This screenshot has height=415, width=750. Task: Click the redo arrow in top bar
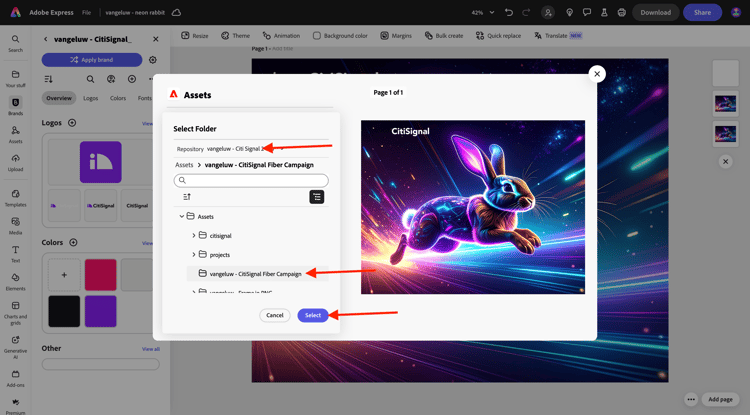(x=526, y=12)
